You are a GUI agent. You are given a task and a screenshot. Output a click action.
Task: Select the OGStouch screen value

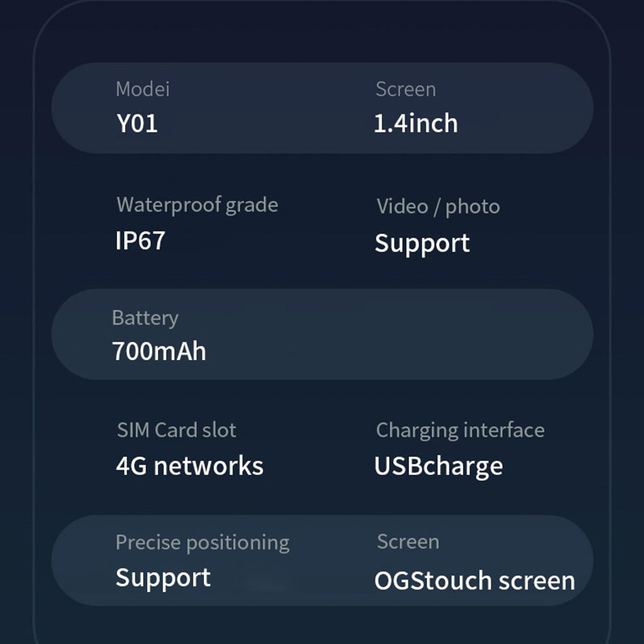(475, 580)
